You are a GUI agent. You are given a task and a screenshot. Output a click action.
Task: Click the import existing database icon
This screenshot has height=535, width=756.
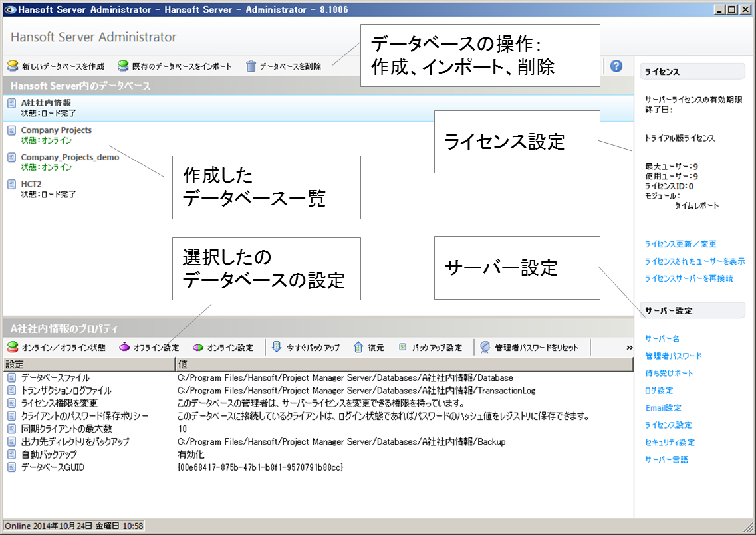point(123,66)
